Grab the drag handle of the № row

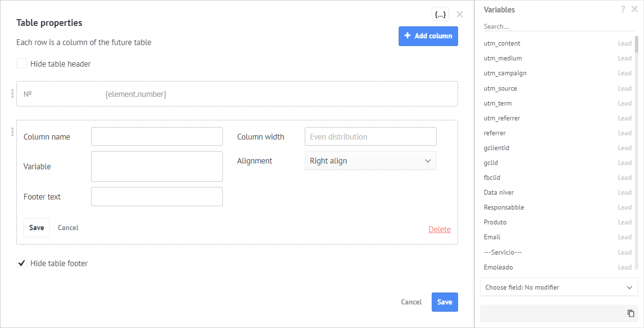[x=12, y=94]
